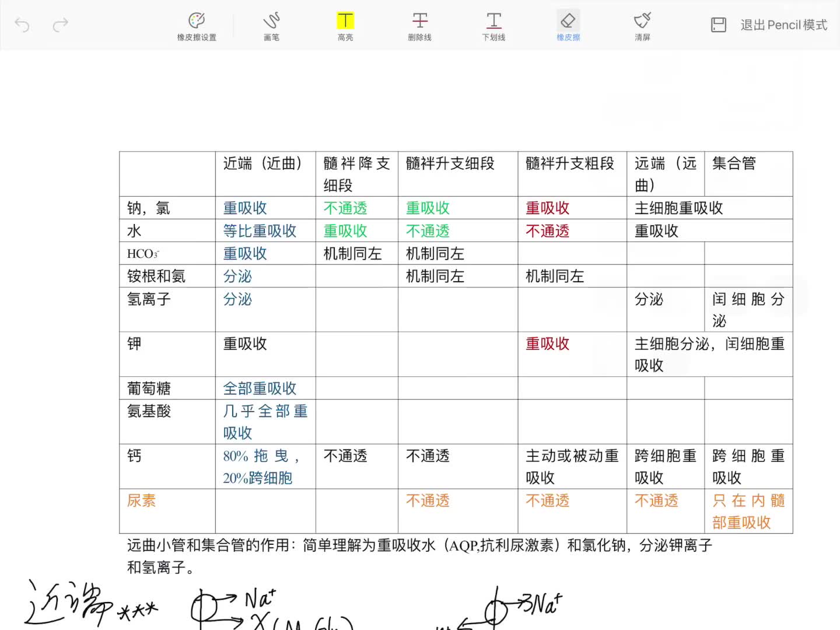Redo the last undone action
This screenshot has height=630, width=840.
point(61,24)
